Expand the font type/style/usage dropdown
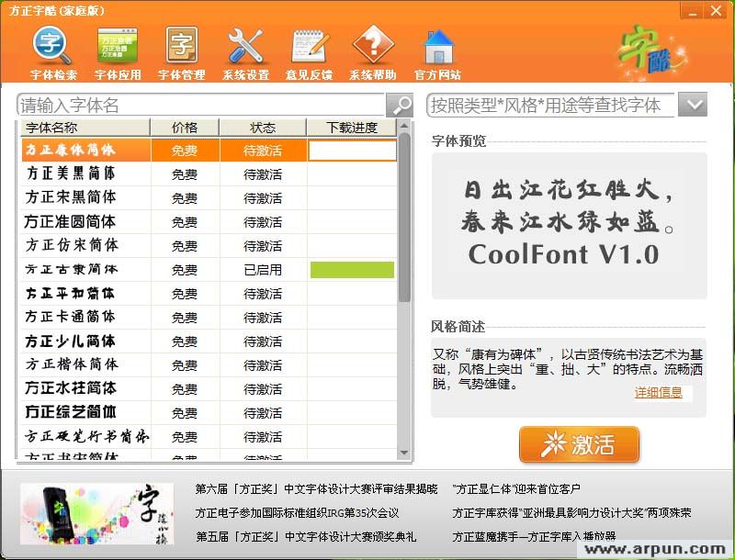735x560 pixels. pyautogui.click(x=693, y=105)
